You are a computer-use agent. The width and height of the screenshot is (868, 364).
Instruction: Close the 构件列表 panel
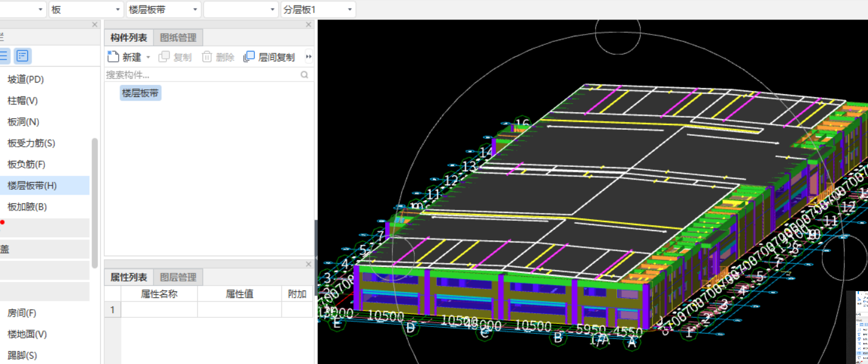pyautogui.click(x=308, y=24)
